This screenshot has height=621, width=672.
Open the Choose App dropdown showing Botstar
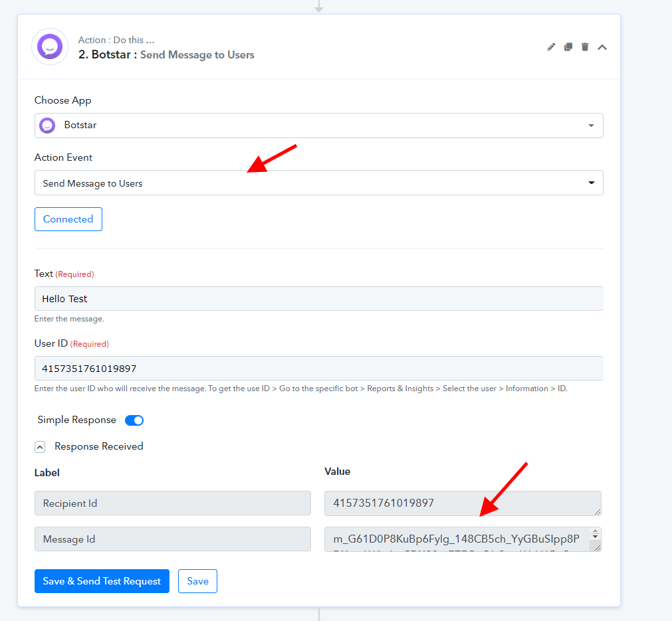click(319, 126)
